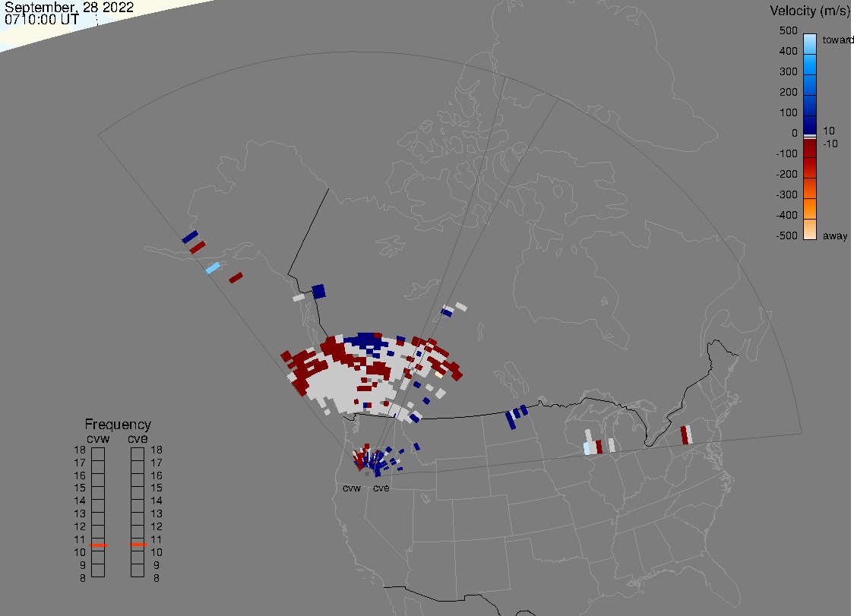Viewport: 854px width, 616px height.
Task: Click the 'cvw' frequency column header
Action: point(98,439)
